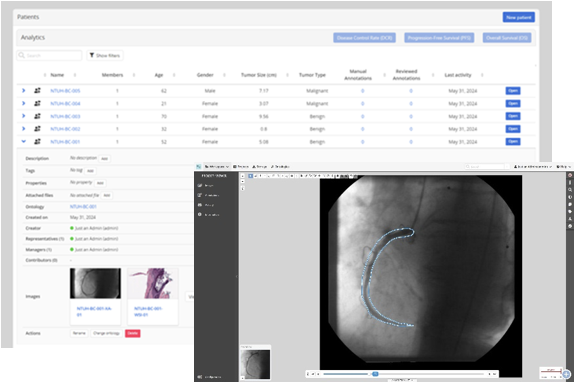This screenshot has width=574, height=382.
Task: Expand the NTUH-BC-002 row chevron
Action: click(23, 129)
